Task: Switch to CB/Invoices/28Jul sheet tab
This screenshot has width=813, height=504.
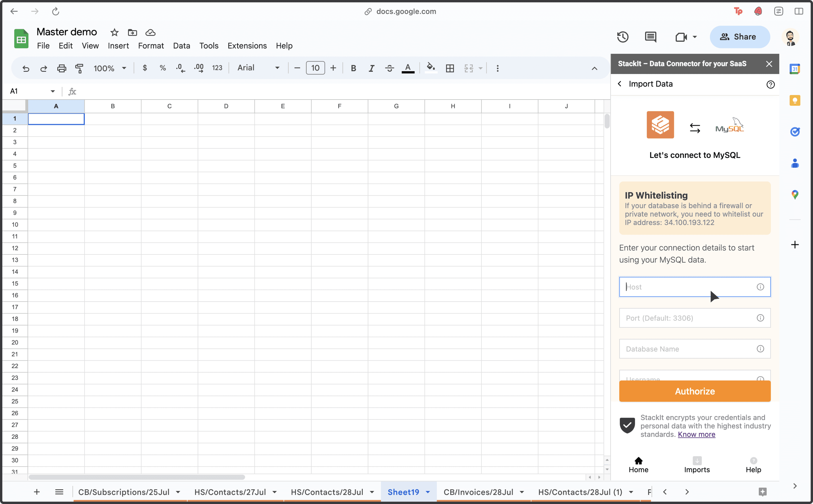Action: [x=478, y=492]
